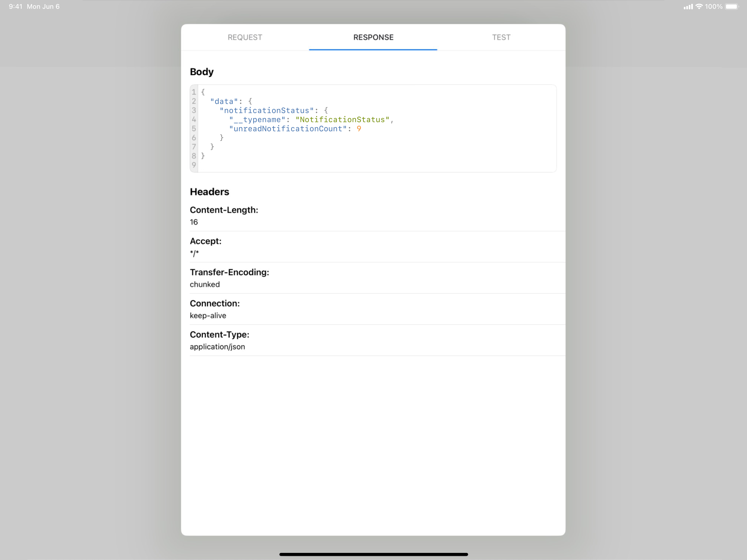Screen dimensions: 747x560
Task: Click the orange number 9 value
Action: tap(359, 129)
